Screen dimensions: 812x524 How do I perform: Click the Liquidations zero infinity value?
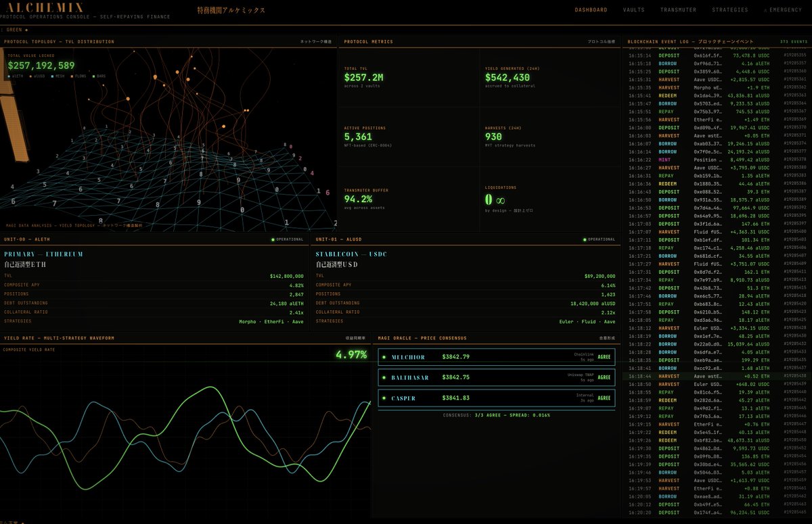point(495,200)
